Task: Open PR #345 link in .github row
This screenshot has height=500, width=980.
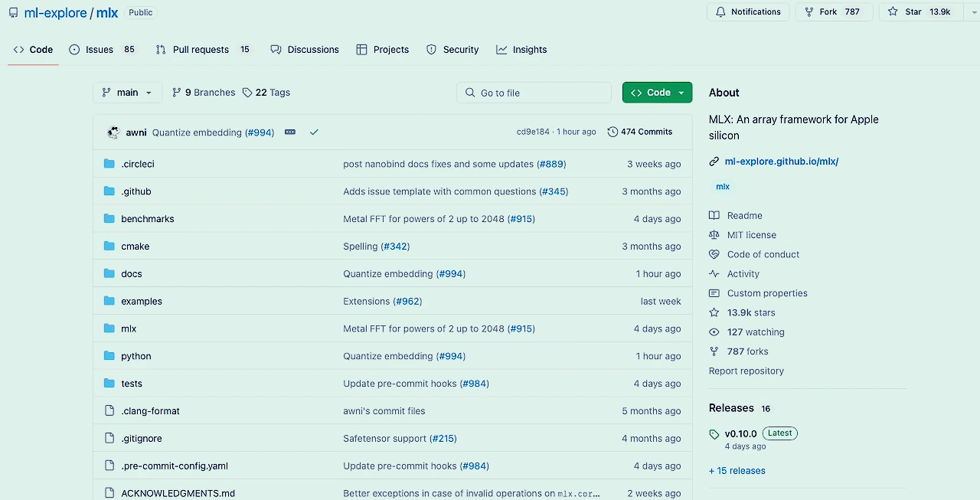Action: coord(554,191)
